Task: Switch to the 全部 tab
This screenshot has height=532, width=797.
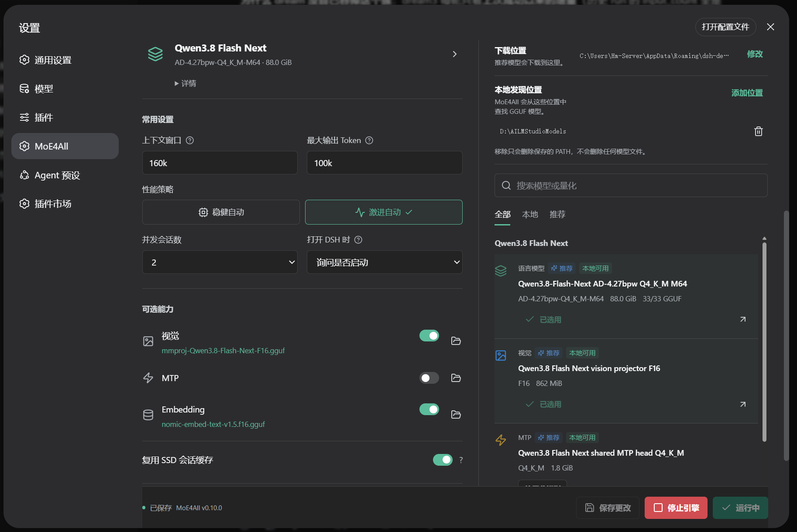Action: pos(502,215)
